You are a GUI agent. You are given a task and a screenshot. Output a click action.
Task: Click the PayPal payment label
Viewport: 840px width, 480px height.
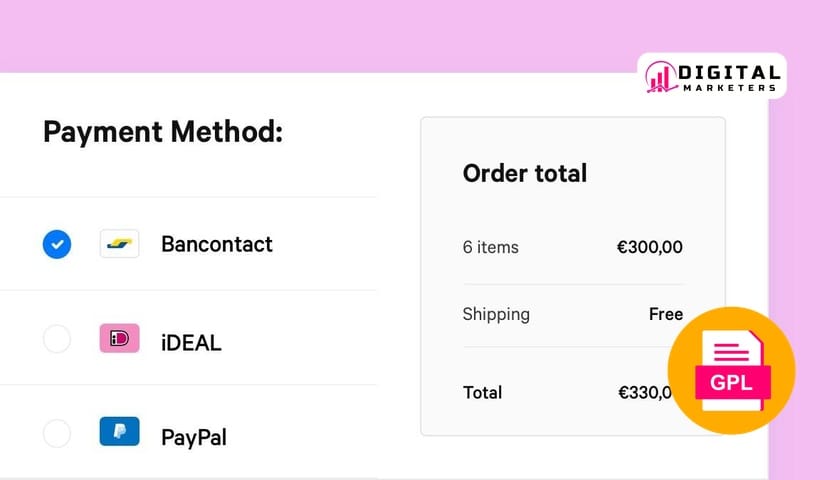click(x=194, y=437)
